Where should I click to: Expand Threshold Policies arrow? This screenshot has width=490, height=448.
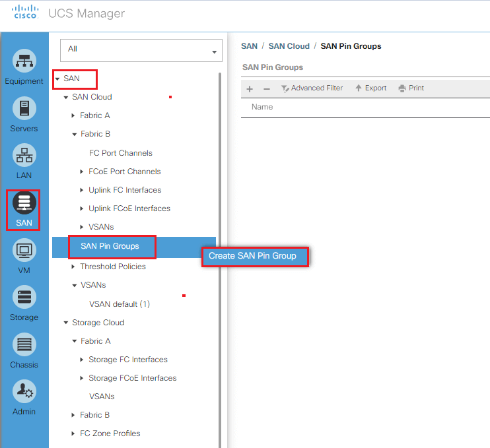73,267
